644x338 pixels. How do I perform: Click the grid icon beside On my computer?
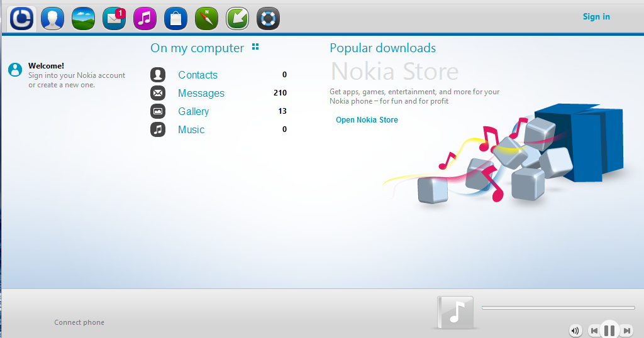point(255,46)
